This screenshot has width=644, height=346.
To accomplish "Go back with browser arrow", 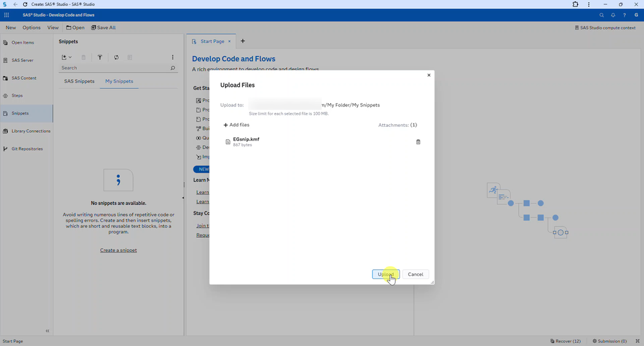I will pyautogui.click(x=15, y=4).
